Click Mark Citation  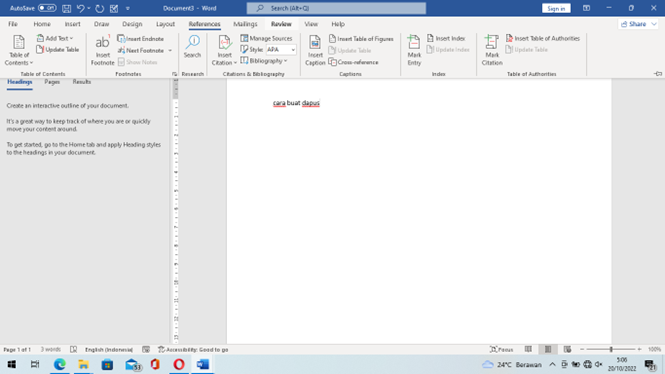[492, 50]
